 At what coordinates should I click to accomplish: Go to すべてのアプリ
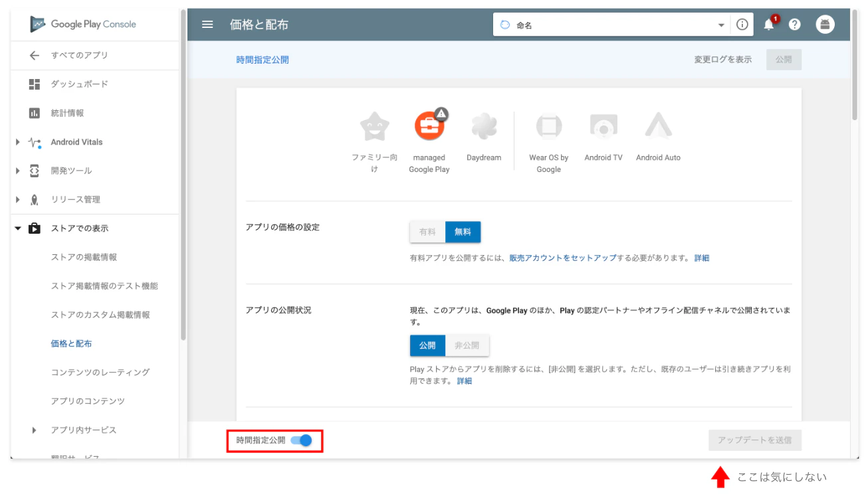point(79,55)
